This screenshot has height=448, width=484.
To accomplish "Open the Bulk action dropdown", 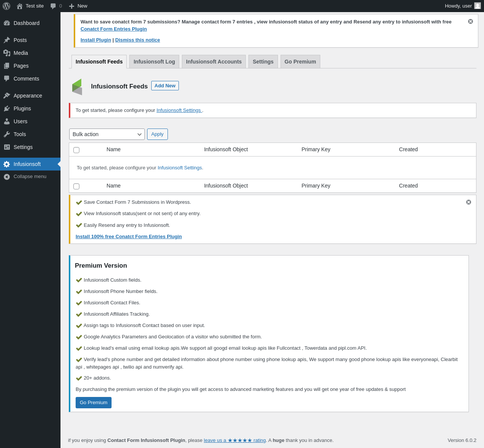I will coord(107,134).
